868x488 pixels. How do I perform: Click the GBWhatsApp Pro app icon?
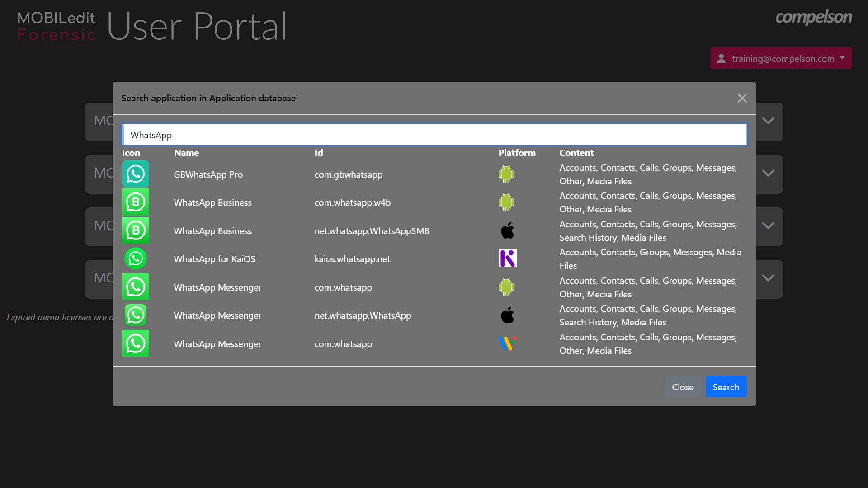coord(135,174)
